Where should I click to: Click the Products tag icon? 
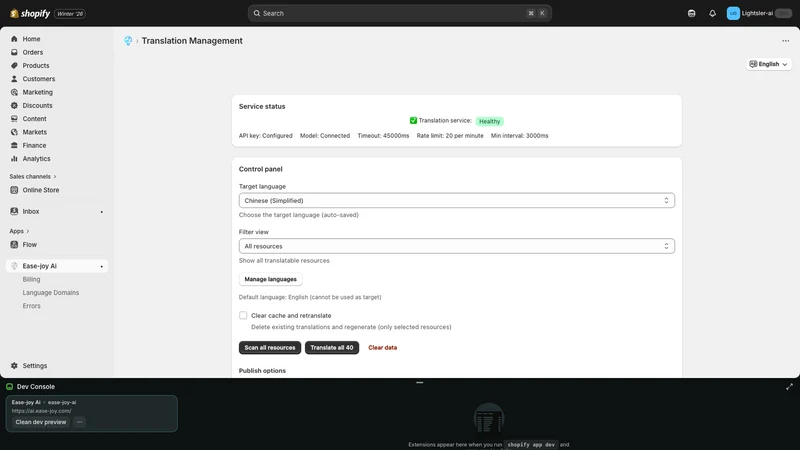pos(14,65)
